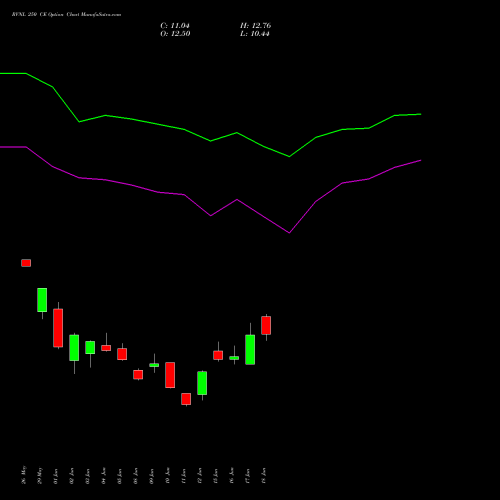Click the green candle for 29 May

[x=42, y=300]
